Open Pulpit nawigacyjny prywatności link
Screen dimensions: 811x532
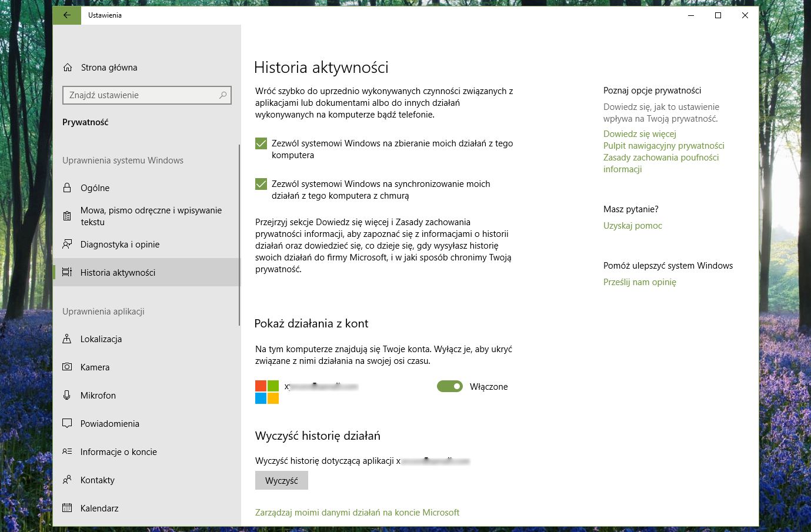click(663, 146)
